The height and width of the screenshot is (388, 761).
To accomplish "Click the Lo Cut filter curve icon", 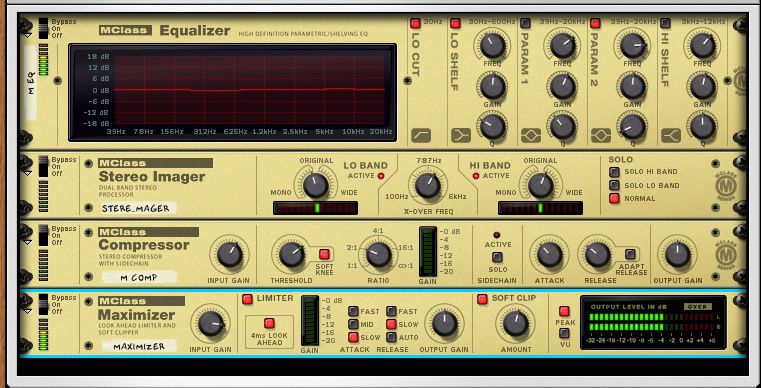I will 421,135.
